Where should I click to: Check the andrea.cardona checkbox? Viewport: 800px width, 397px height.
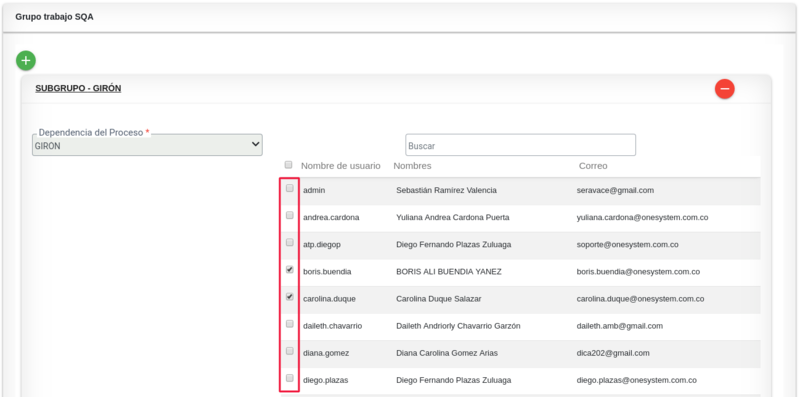pos(290,215)
